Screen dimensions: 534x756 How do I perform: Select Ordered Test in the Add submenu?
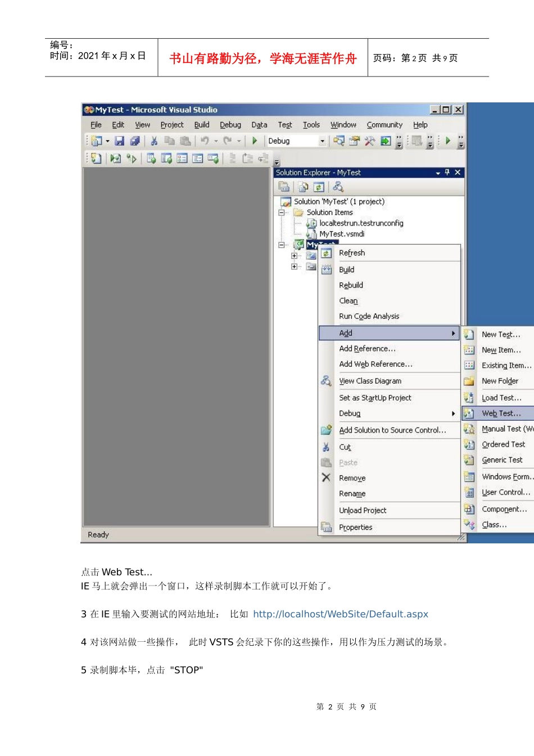point(503,444)
